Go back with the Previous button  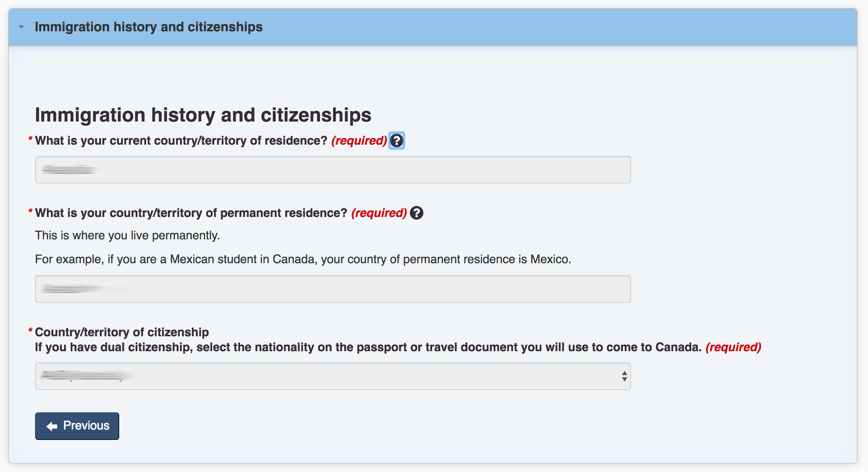[x=77, y=426]
